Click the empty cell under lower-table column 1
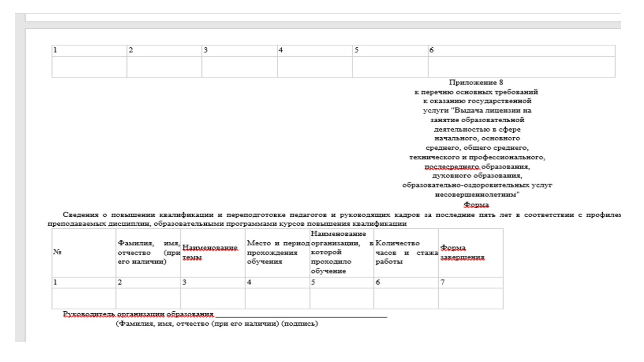Viewport: 644px width, 362px height. point(84,298)
